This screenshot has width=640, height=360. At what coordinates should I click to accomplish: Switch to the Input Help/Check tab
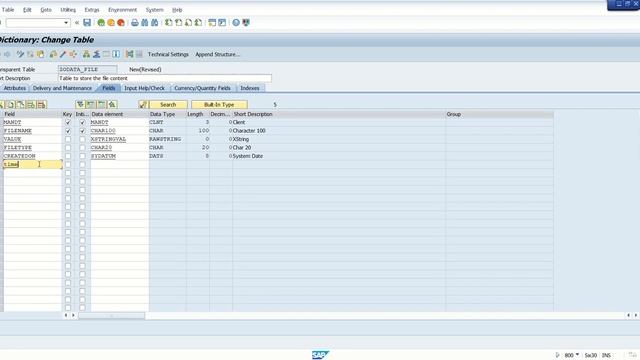(144, 88)
